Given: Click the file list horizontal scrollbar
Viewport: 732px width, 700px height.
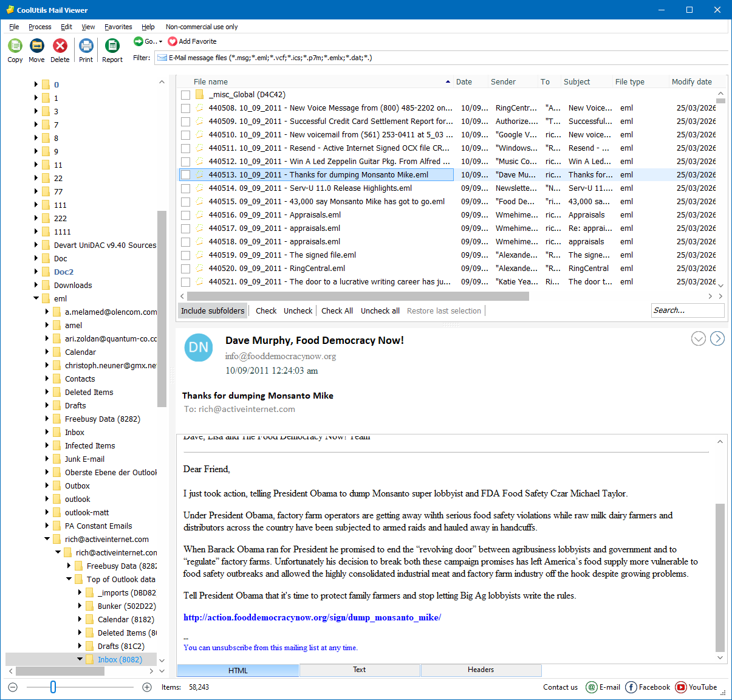Looking at the screenshot, I should (358, 297).
